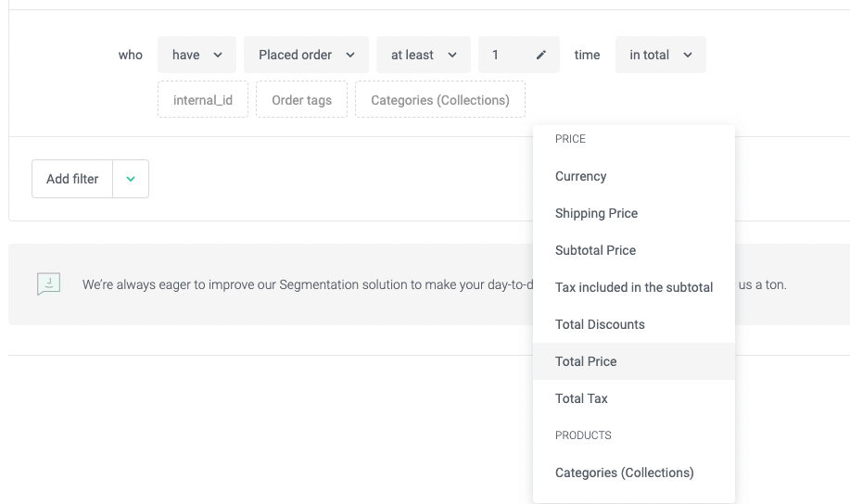Choose Total Discounts from the menu
850x504 pixels.
click(x=600, y=324)
